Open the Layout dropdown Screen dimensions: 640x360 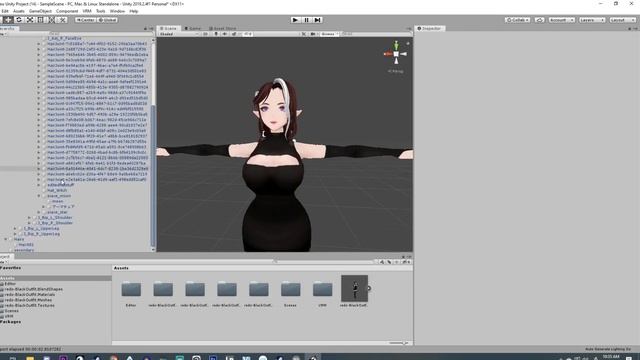622,20
